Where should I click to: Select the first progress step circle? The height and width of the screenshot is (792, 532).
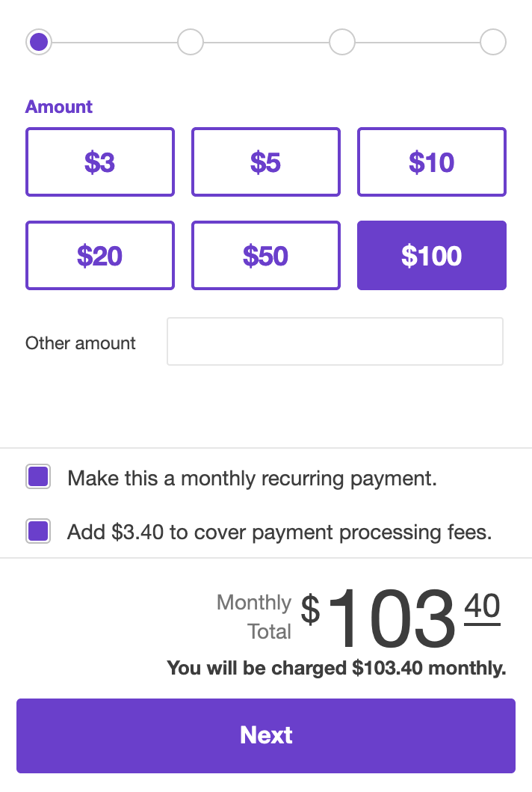pos(38,42)
